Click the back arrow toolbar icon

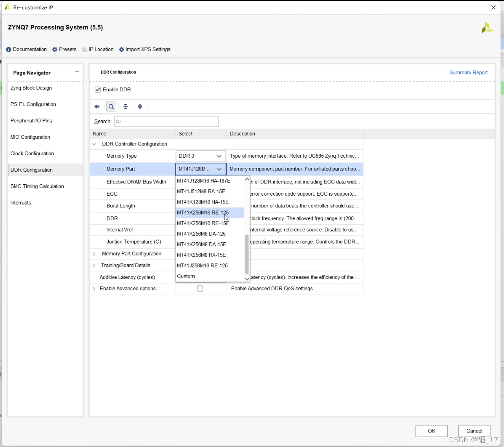(97, 107)
